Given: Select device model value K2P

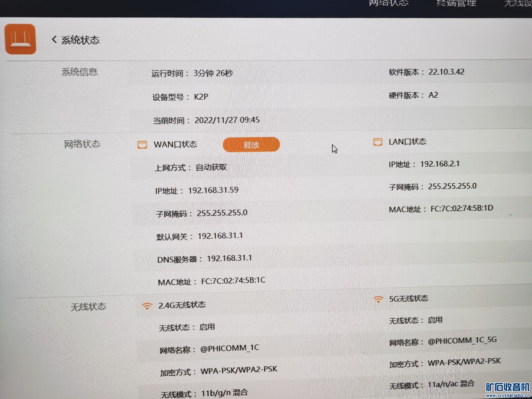Looking at the screenshot, I should pos(201,97).
